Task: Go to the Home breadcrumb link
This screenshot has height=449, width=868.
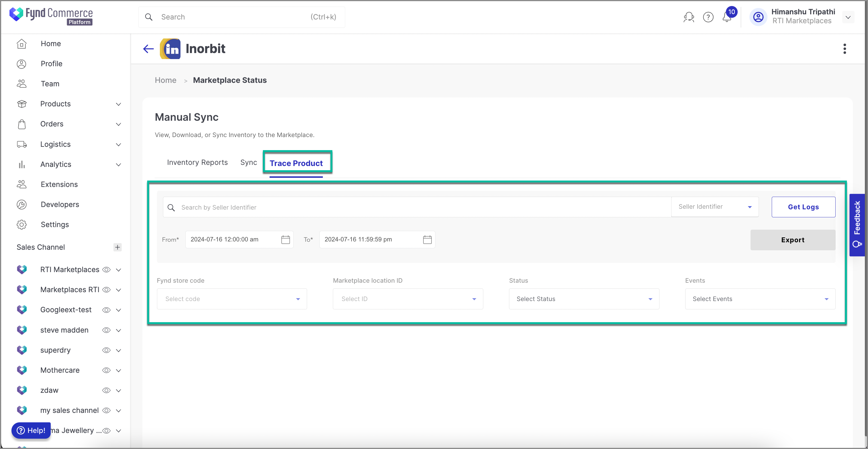Action: 166,80
